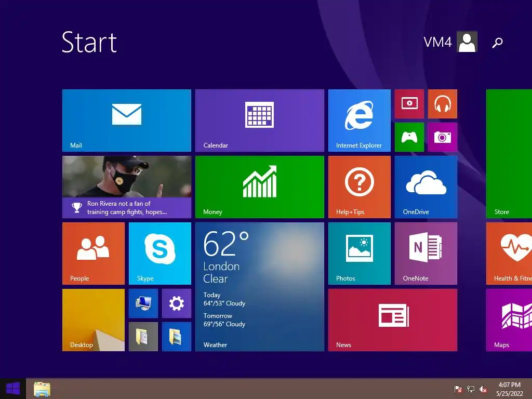
Task: Launch the Skype tile
Action: point(160,254)
